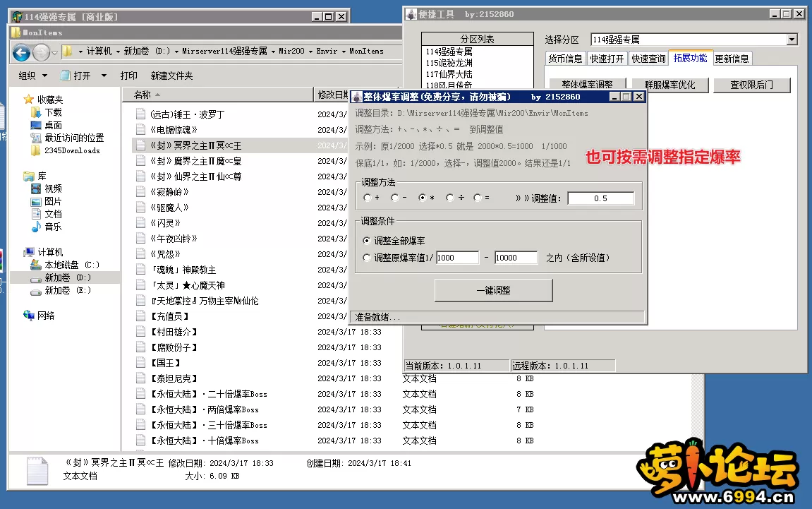812x509 pixels.
Task: Switch to the 货币信息 tab
Action: (x=565, y=59)
